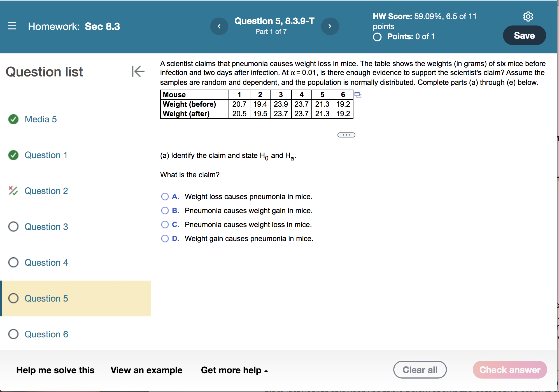
Task: Select answer choice D about weight gain causing pneumonia
Action: pos(165,238)
